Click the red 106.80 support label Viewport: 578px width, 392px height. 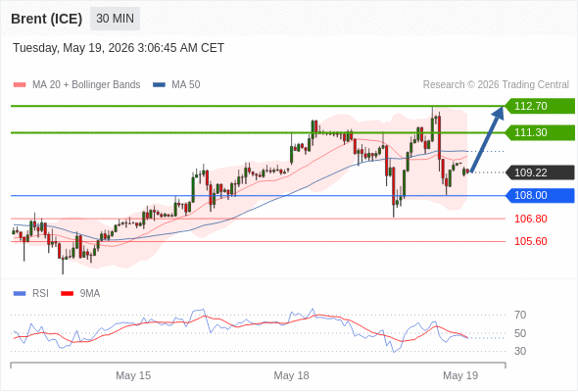click(x=530, y=219)
